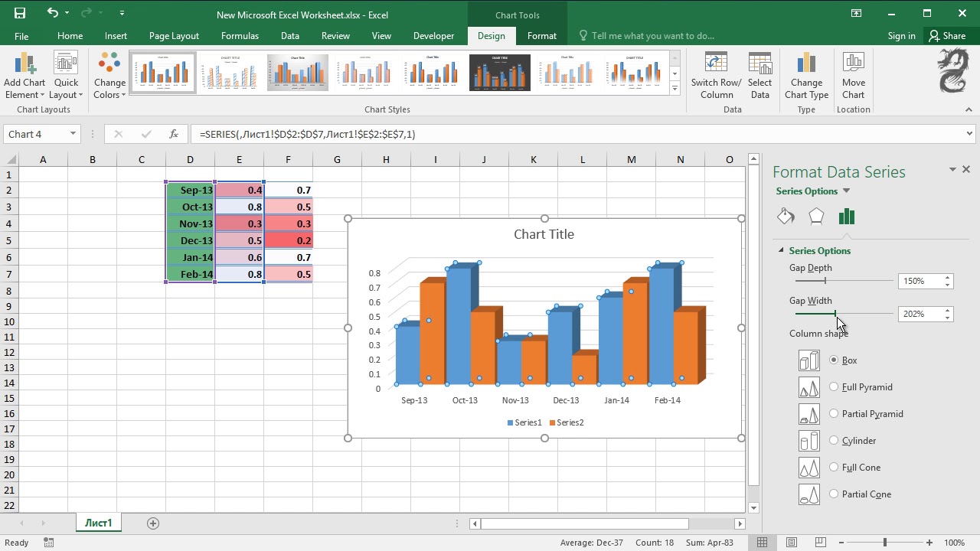This screenshot has width=980, height=551.
Task: Click the Chart Title text
Action: 544,234
